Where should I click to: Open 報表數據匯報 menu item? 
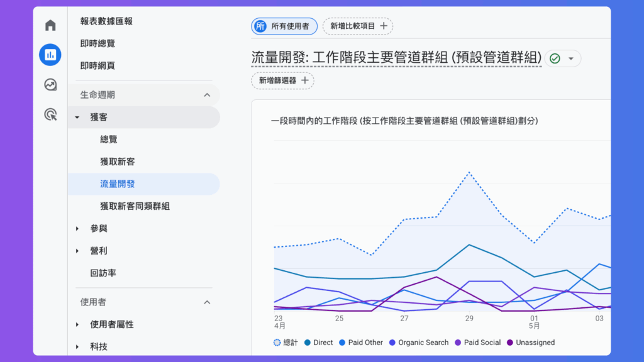pos(106,21)
